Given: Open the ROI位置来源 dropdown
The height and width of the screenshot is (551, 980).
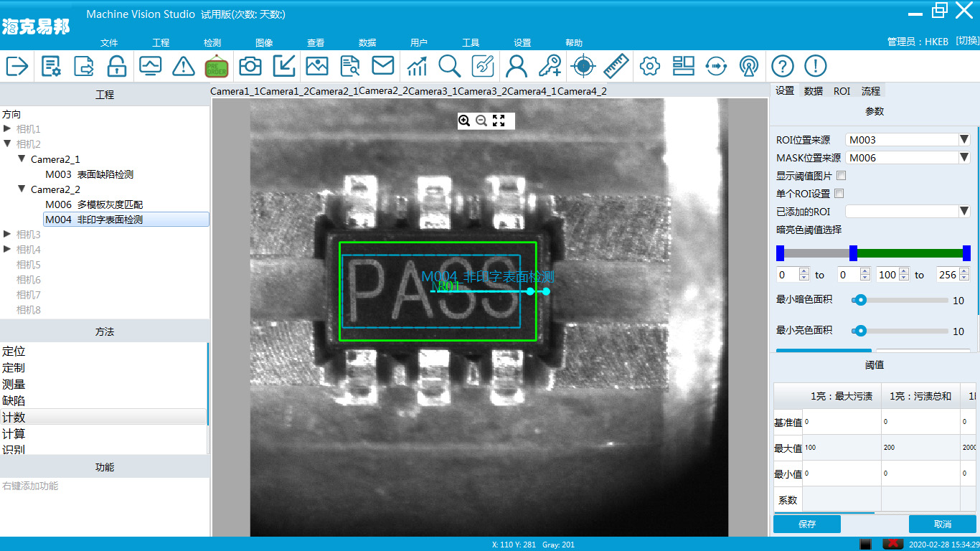Looking at the screenshot, I should click(x=964, y=140).
